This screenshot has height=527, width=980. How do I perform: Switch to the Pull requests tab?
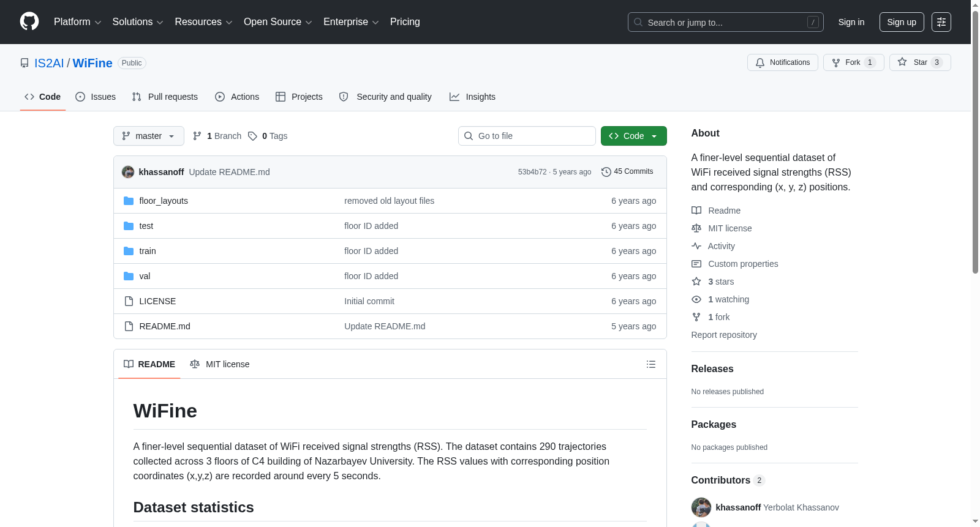pos(165,97)
